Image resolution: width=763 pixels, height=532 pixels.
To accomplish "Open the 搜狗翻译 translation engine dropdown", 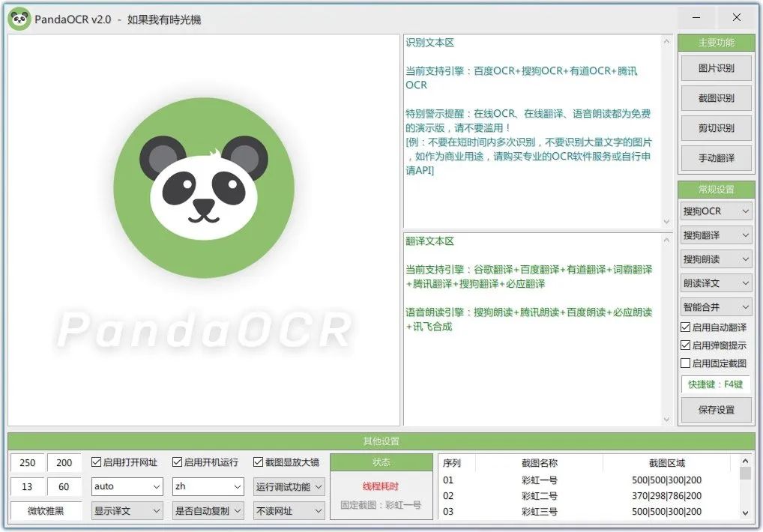I will click(716, 235).
